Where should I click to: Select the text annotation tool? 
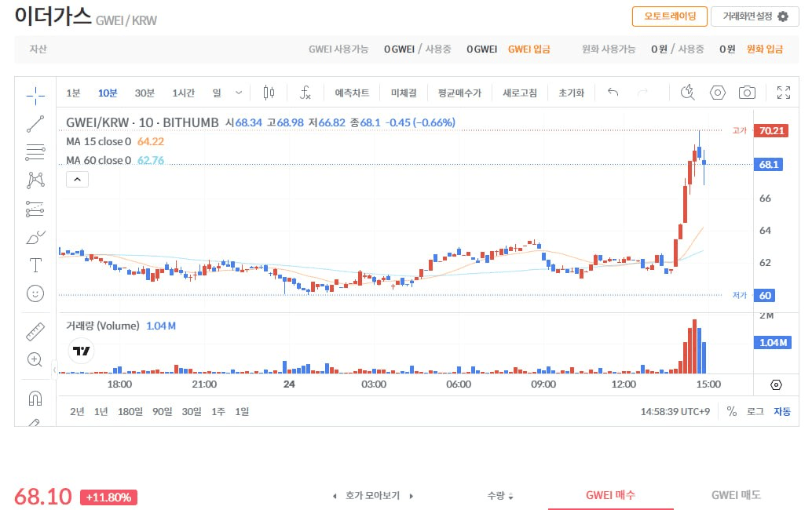click(x=35, y=264)
